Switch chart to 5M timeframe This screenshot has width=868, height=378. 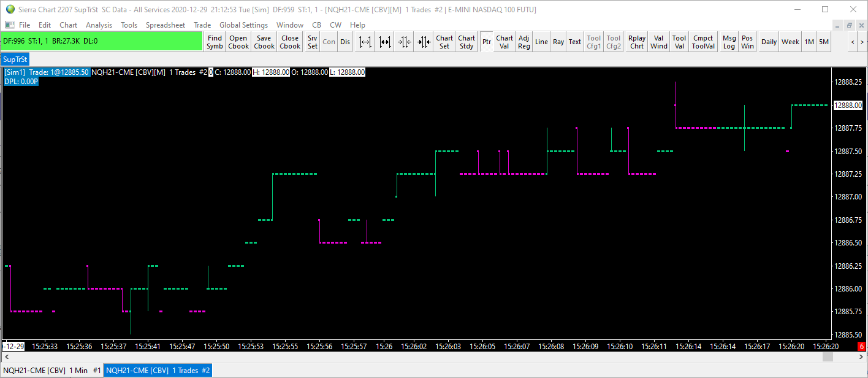coord(824,42)
